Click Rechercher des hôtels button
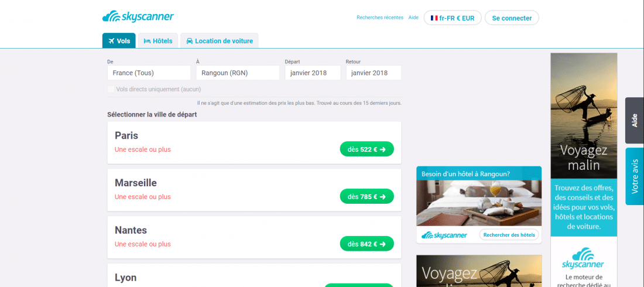Image resolution: width=644 pixels, height=287 pixels. (509, 235)
